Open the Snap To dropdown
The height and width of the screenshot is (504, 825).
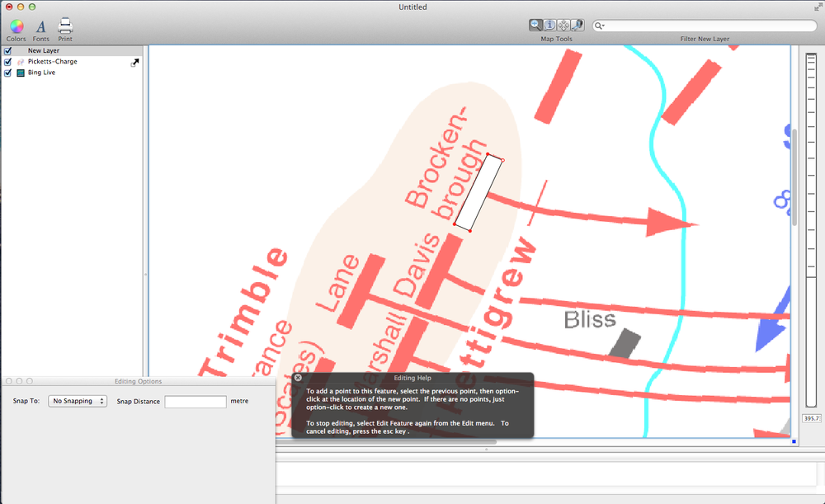coord(78,401)
